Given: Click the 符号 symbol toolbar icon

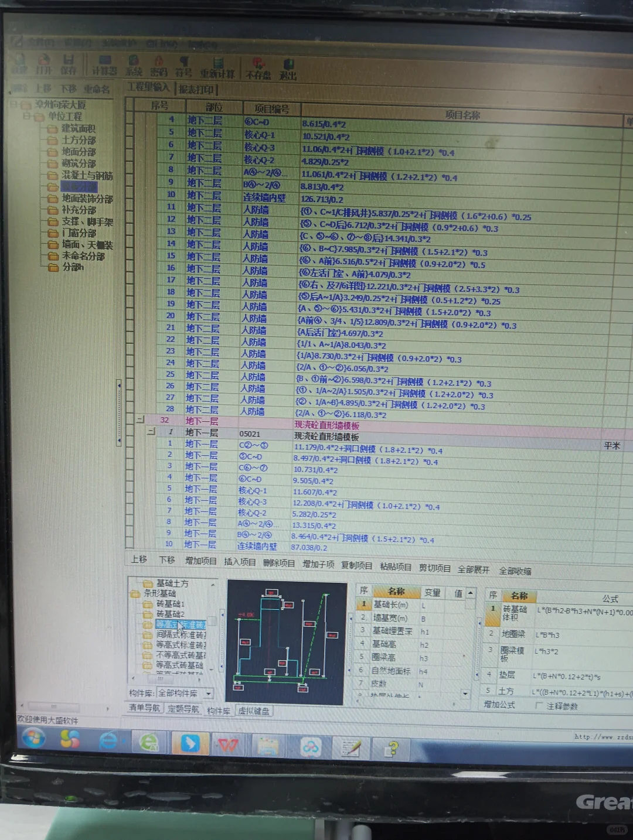Looking at the screenshot, I should pos(184,66).
